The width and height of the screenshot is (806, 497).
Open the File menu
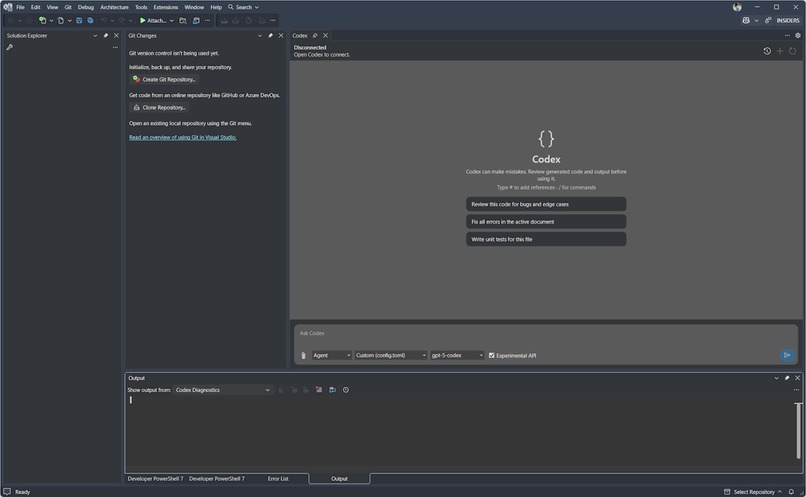point(21,7)
